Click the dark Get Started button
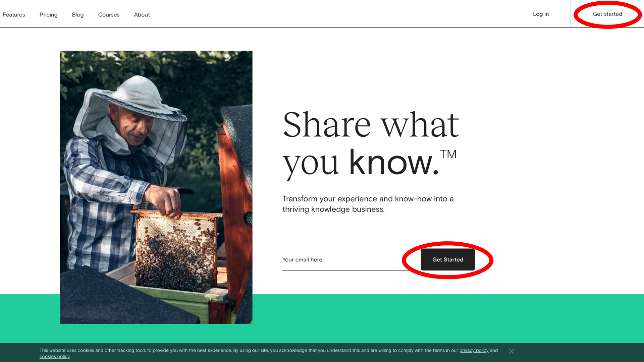The height and width of the screenshot is (362, 644). (x=448, y=260)
